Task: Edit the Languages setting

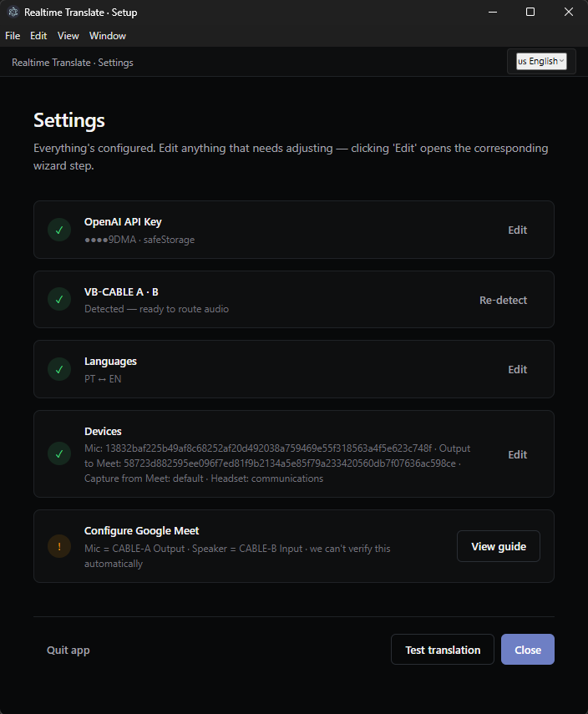Action: point(517,369)
